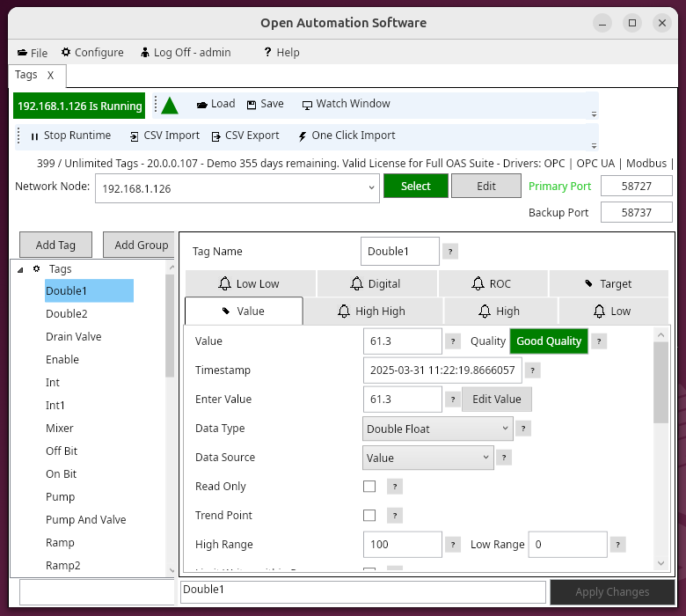Switch to the High High alarm tab
The image size is (686, 616).
(x=372, y=312)
